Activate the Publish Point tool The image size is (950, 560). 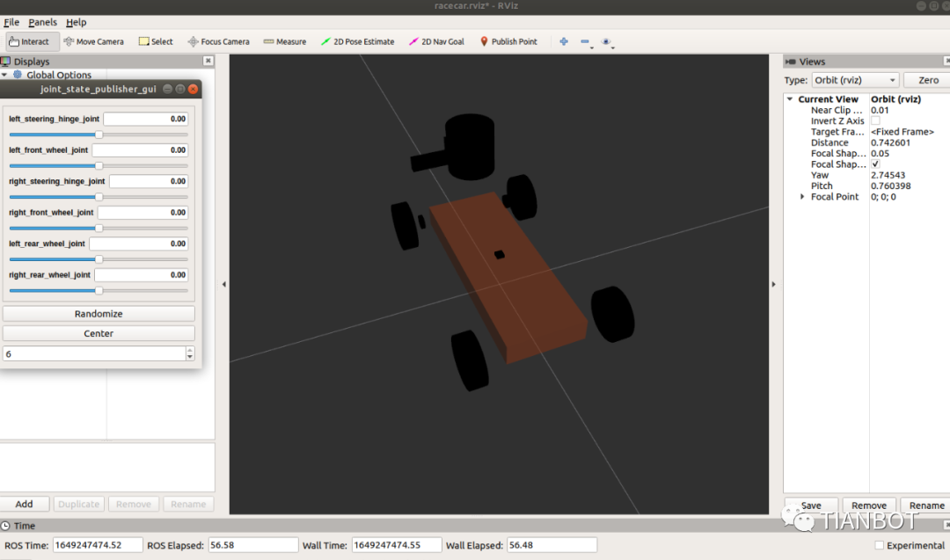508,42
